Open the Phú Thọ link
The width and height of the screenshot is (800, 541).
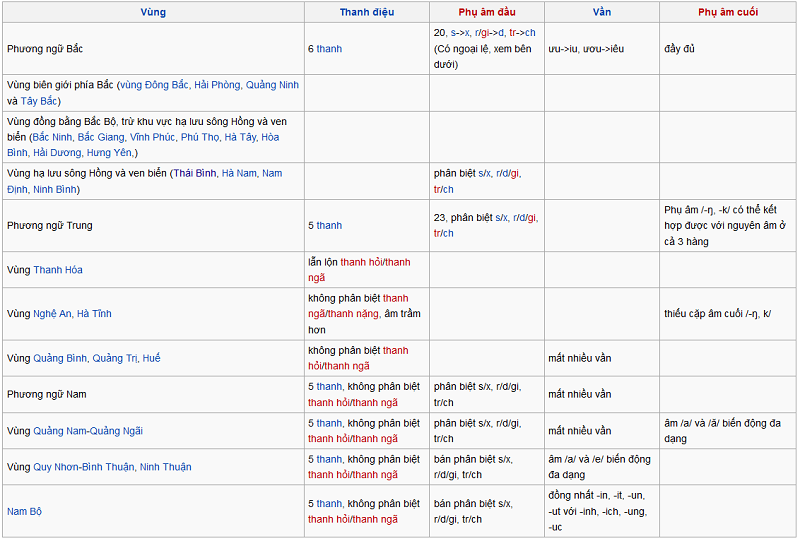200,137
